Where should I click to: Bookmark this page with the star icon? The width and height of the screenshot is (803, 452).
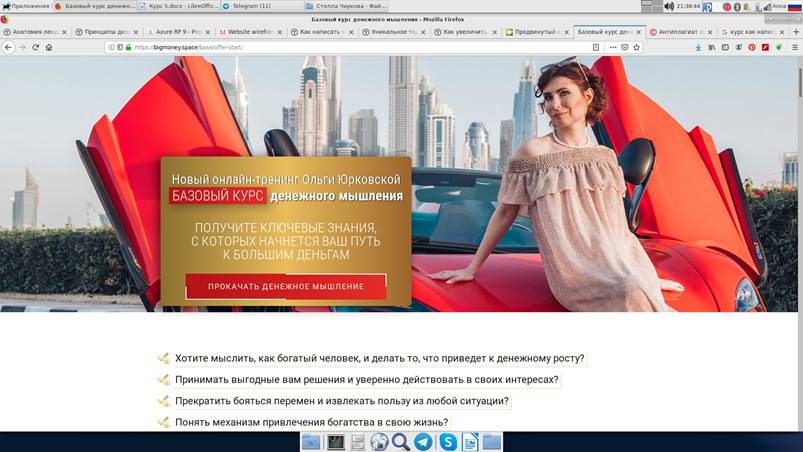(638, 47)
